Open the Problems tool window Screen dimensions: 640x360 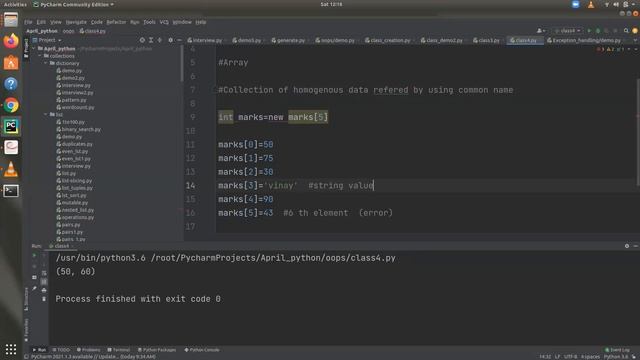89,350
